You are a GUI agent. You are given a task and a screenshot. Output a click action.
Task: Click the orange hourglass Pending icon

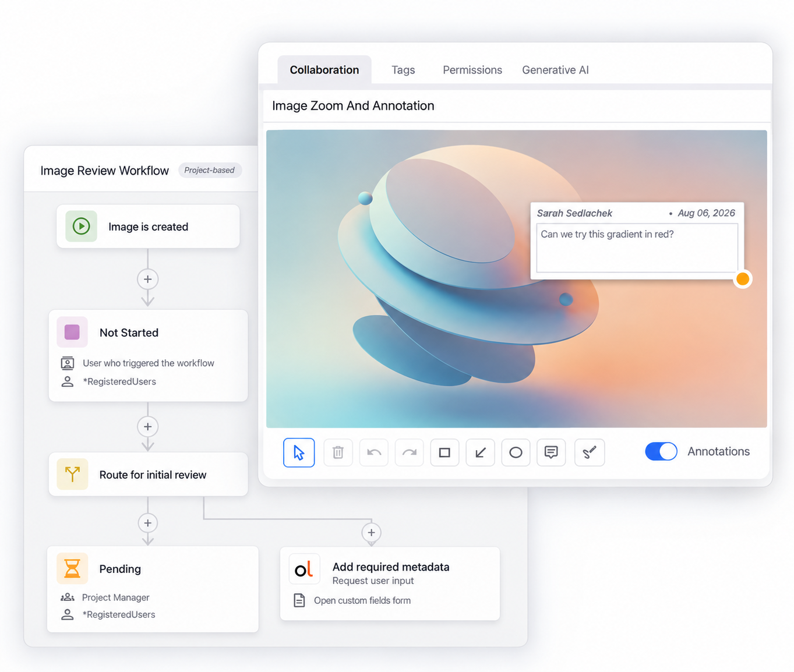(72, 568)
